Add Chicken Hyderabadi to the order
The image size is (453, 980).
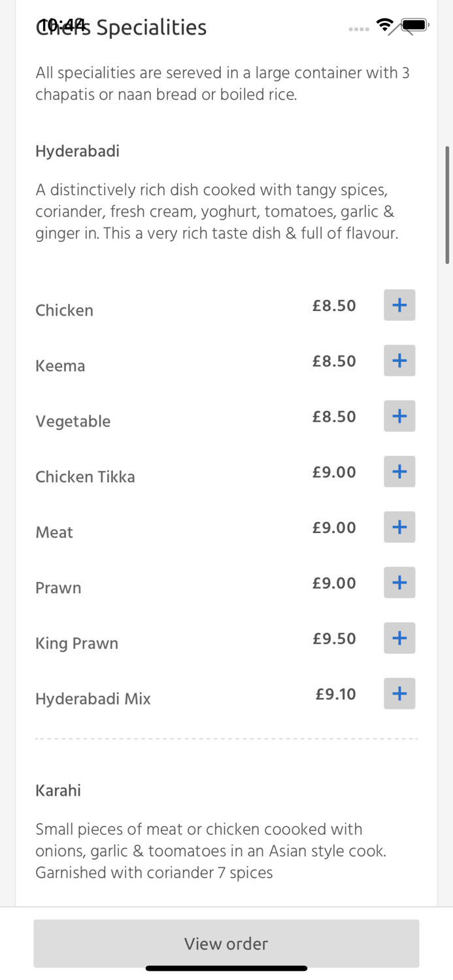click(399, 305)
